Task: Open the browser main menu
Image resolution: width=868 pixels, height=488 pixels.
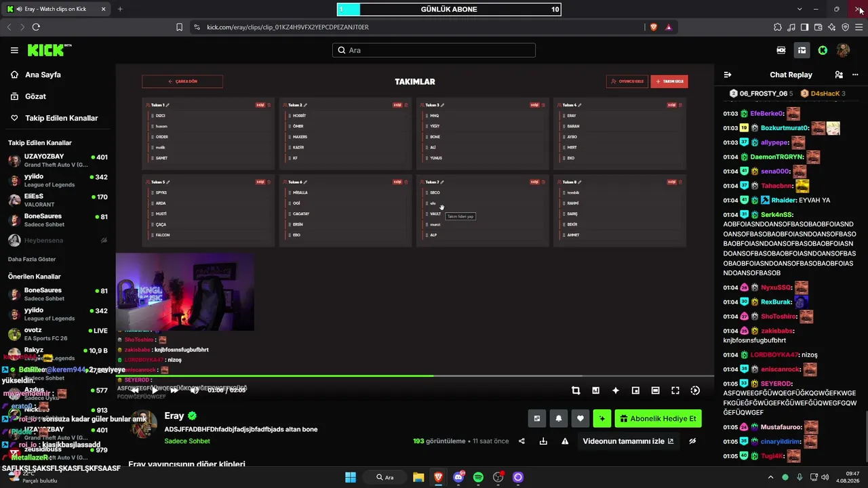Action: (859, 27)
